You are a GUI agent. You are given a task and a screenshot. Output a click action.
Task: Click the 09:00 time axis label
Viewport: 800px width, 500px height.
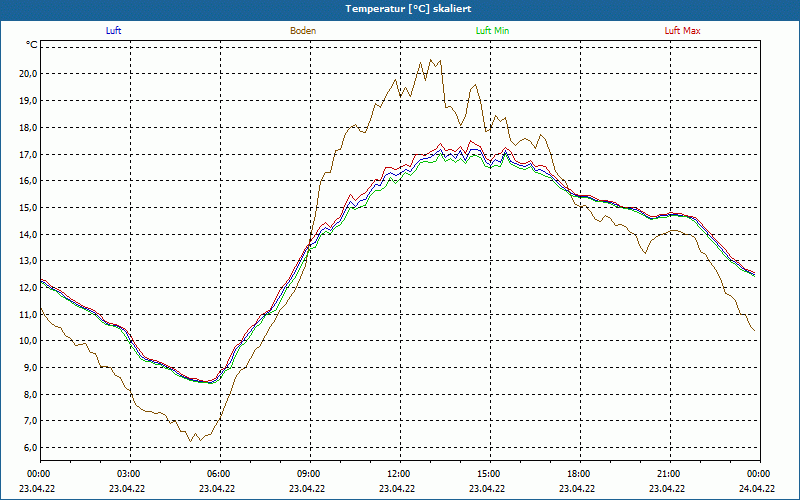click(309, 474)
